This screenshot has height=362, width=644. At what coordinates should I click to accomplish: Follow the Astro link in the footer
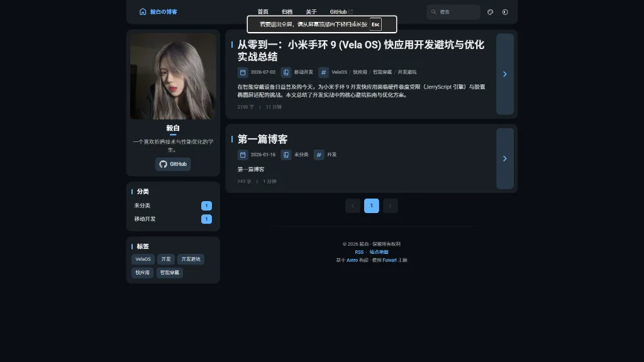352,260
